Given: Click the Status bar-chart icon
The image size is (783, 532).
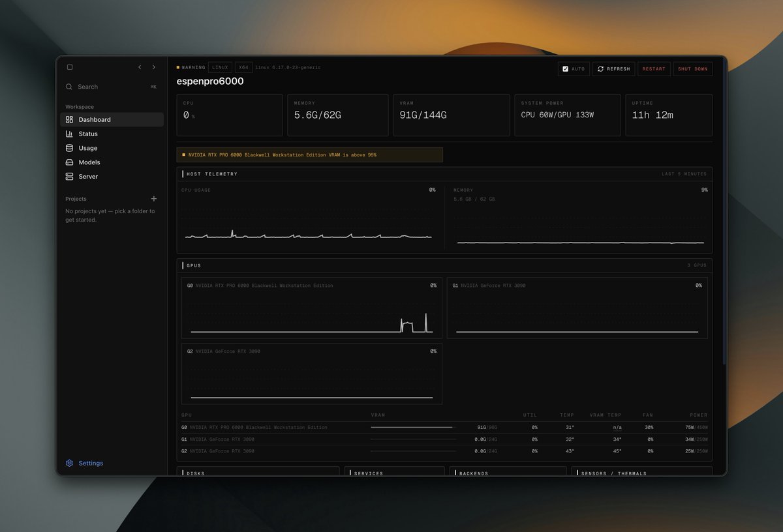Looking at the screenshot, I should click(x=69, y=134).
